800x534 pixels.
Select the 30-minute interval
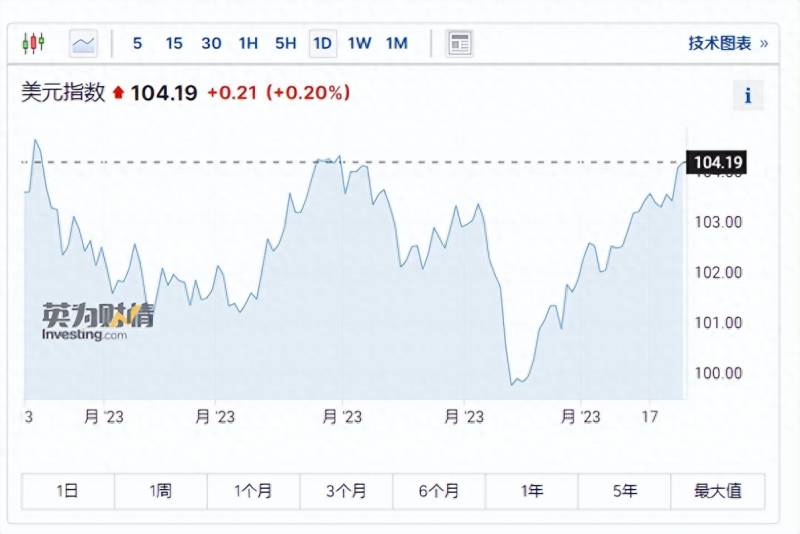pos(211,43)
